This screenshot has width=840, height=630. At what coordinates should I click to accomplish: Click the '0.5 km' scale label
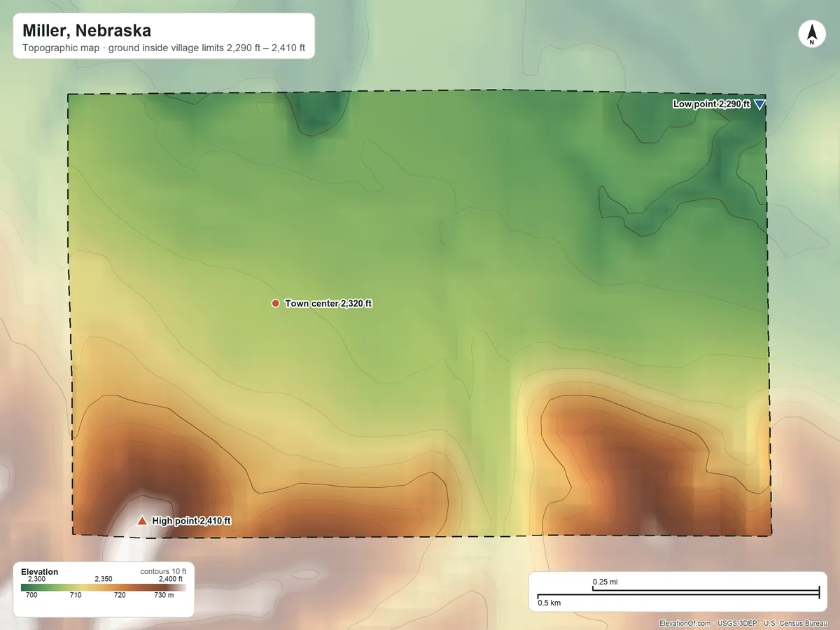point(549,602)
